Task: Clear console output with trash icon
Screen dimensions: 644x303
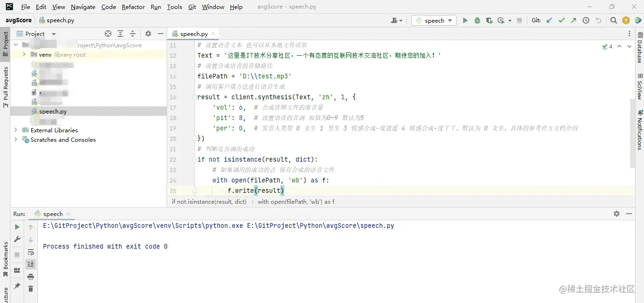Action: tap(31, 289)
